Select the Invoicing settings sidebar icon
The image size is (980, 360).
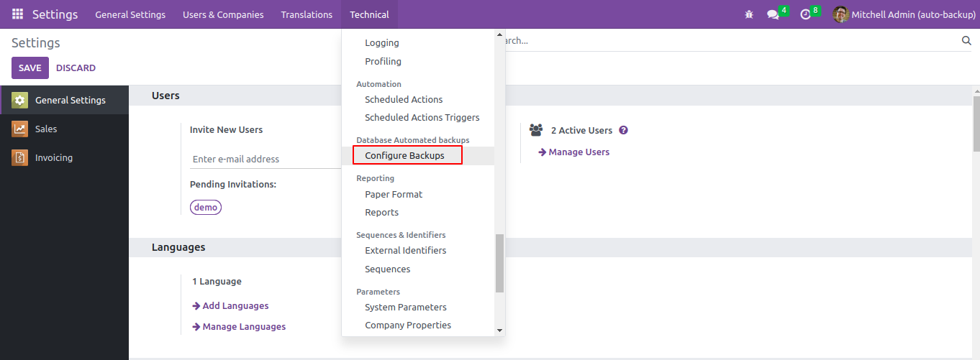pos(19,158)
